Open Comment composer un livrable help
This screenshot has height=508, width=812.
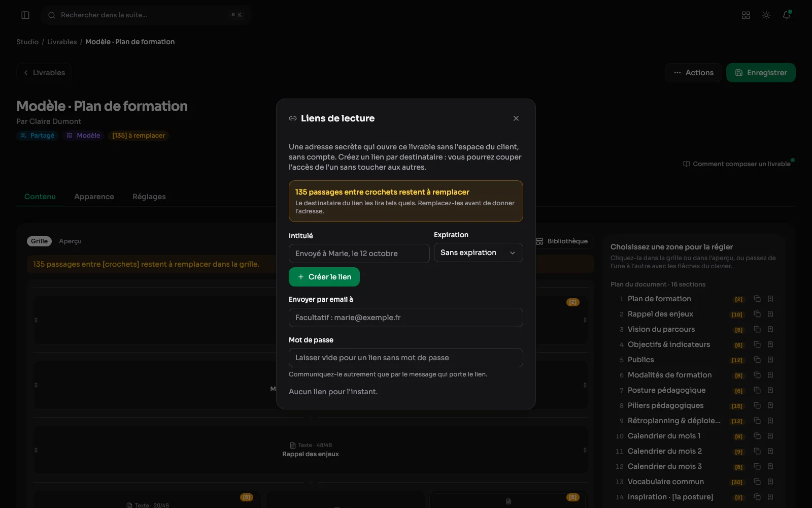(736, 164)
